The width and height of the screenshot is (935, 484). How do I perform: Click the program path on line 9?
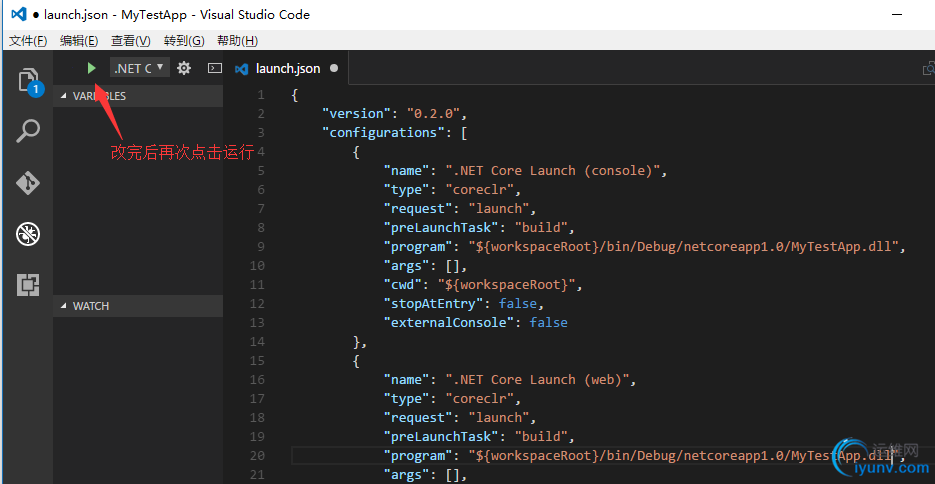[684, 247]
